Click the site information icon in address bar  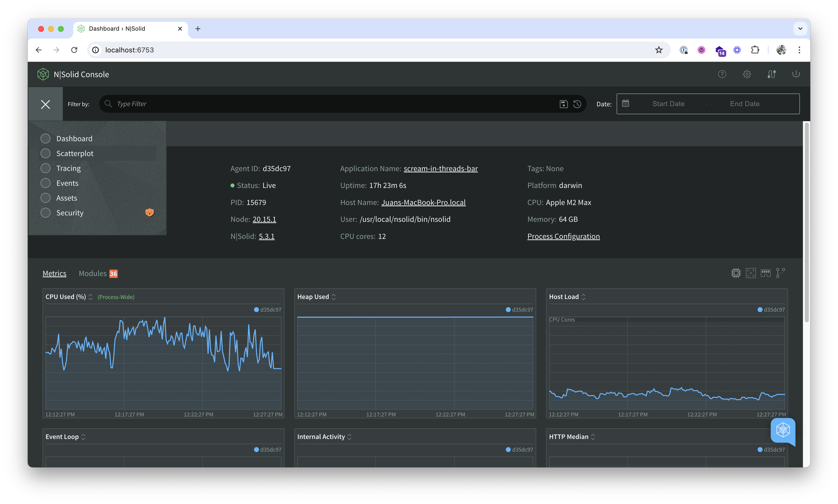pyautogui.click(x=96, y=50)
